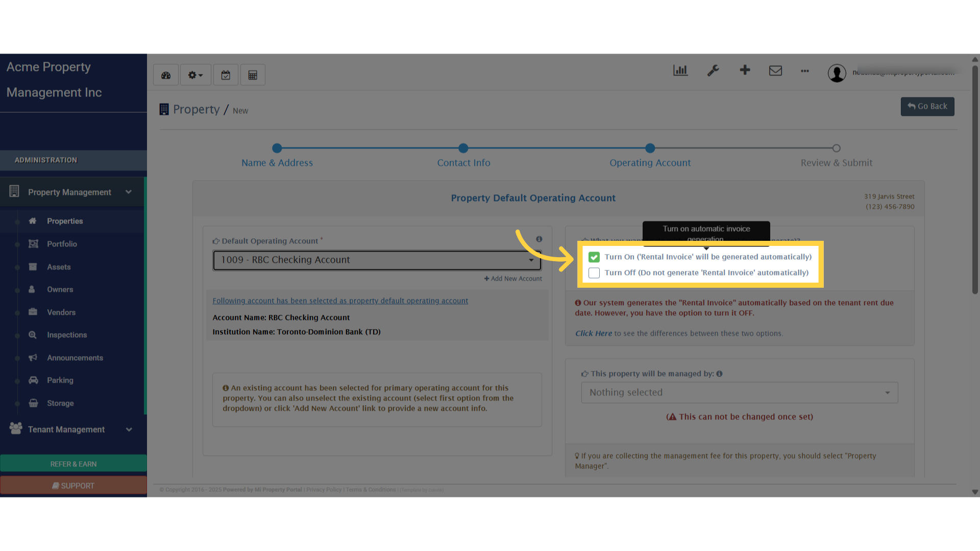
Task: Open the wrench tools icon
Action: (713, 71)
